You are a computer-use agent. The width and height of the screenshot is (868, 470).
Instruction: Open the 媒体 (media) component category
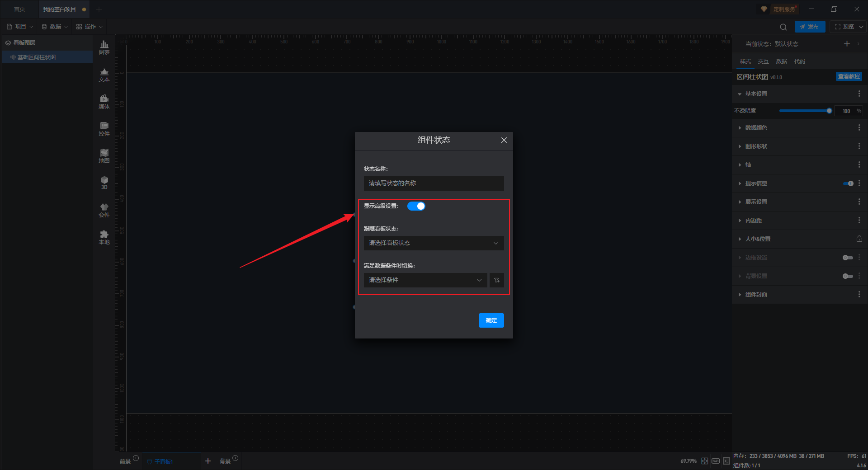tap(104, 102)
